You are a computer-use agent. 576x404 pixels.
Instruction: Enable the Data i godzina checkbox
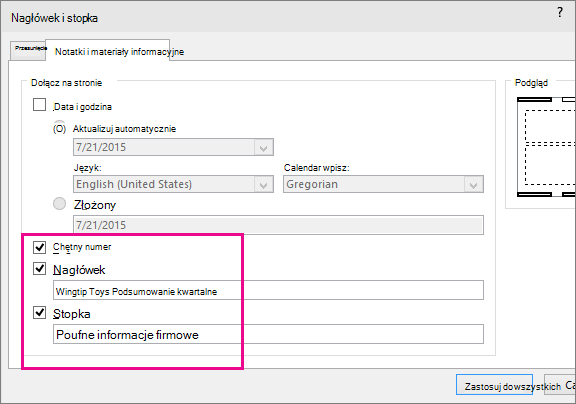click(x=39, y=105)
